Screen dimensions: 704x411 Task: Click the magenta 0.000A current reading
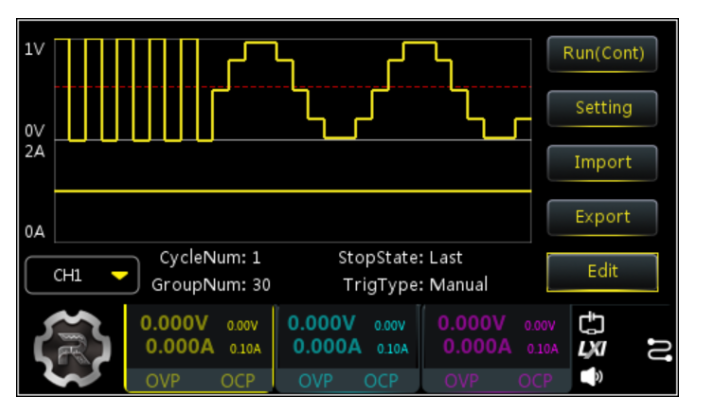point(477,346)
